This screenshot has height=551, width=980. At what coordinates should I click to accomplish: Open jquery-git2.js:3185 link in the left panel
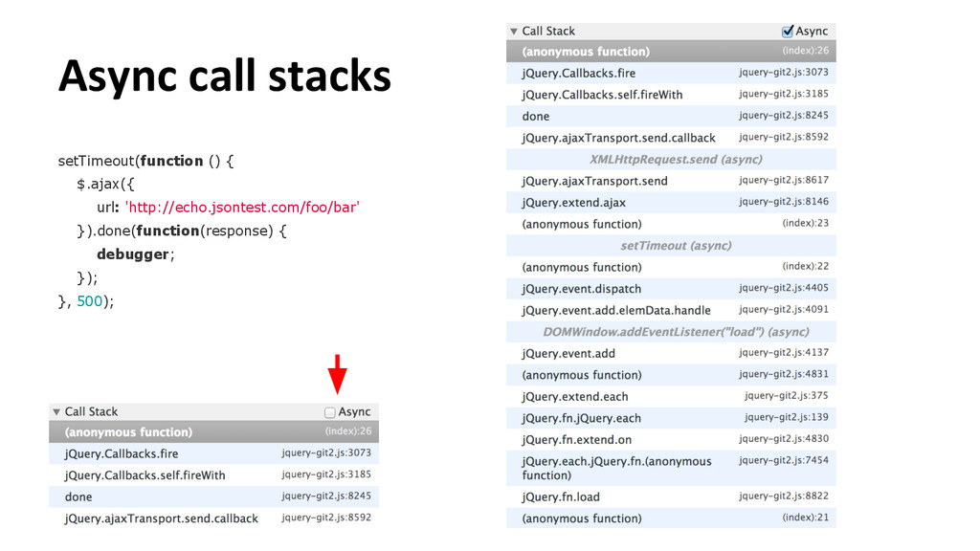click(x=326, y=474)
